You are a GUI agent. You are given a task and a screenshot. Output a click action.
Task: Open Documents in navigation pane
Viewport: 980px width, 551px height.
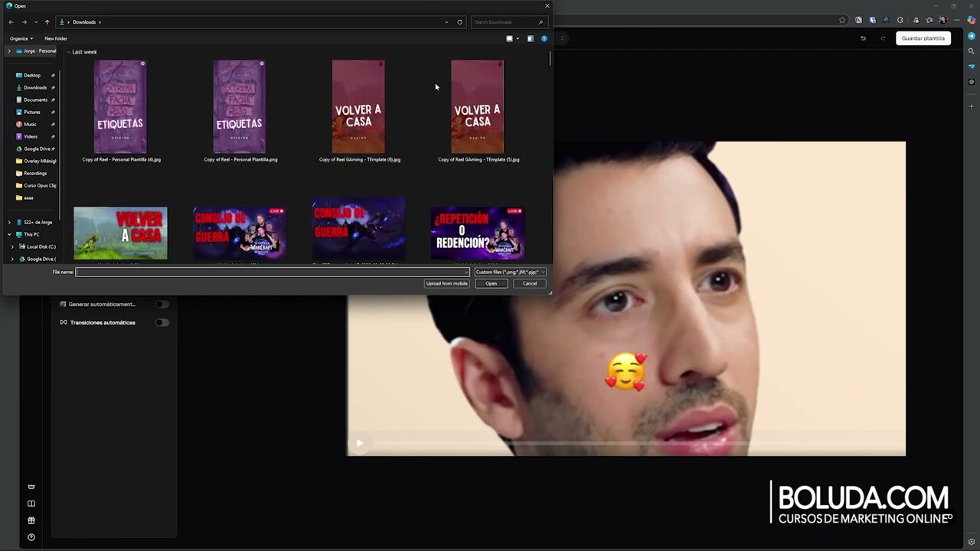click(35, 99)
